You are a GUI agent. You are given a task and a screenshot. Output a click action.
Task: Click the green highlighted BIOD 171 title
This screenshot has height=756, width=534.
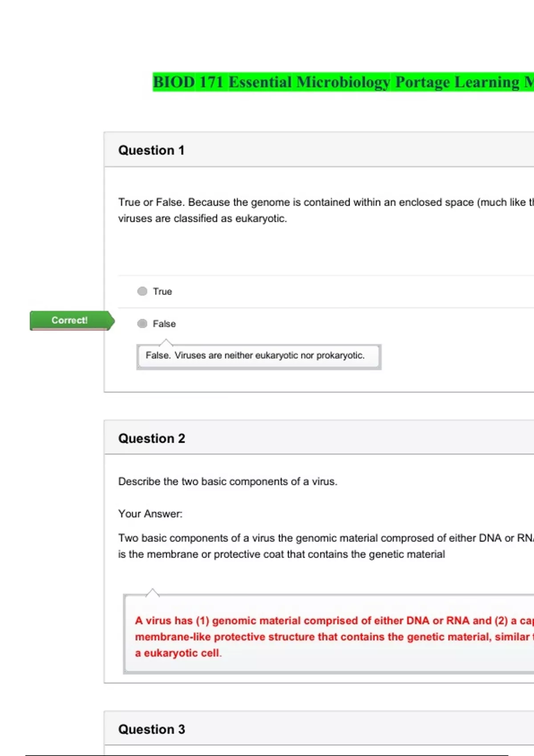tap(343, 82)
